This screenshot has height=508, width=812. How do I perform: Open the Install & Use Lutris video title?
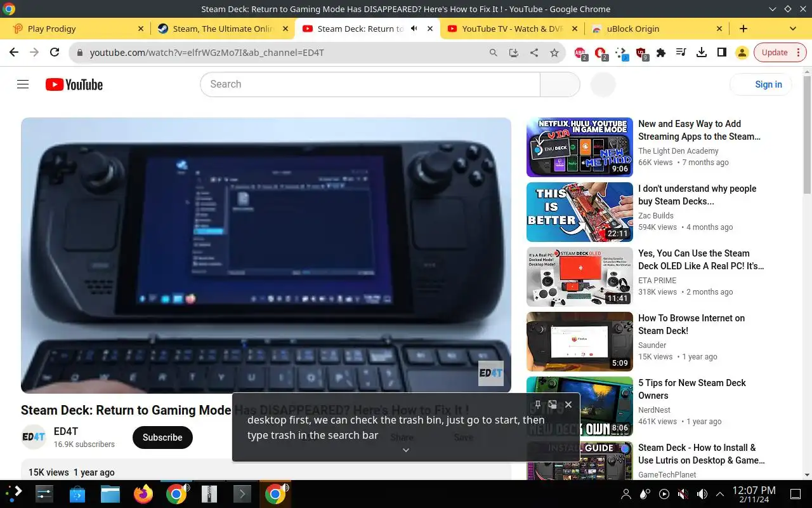click(x=701, y=454)
